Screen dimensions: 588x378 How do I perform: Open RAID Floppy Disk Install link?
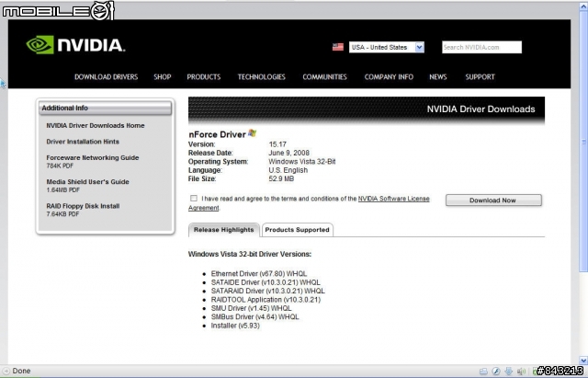tap(83, 206)
